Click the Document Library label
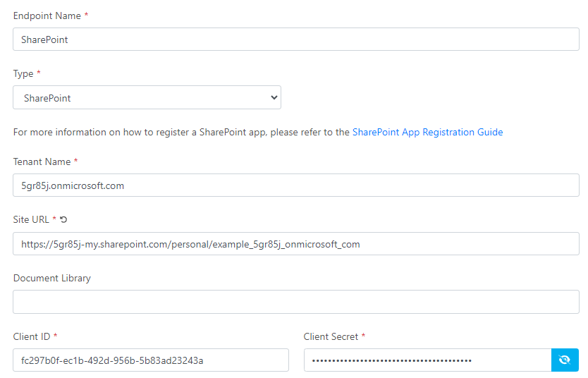588x378 pixels. 51,278
